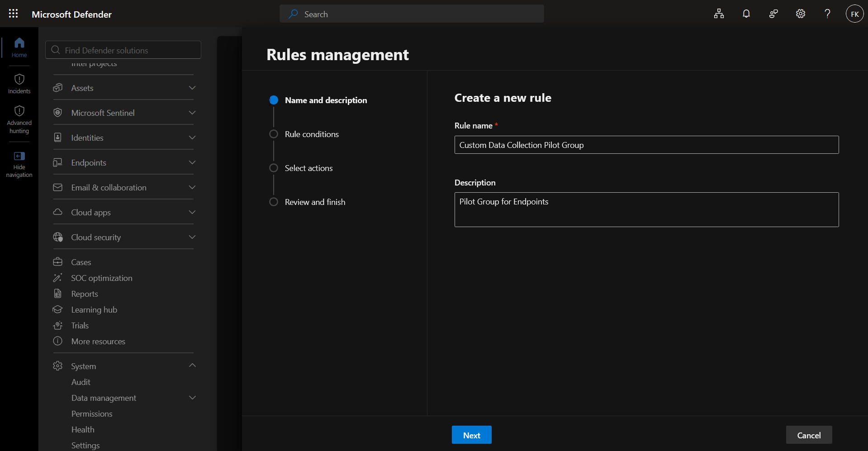Click the Cloud security globe icon
868x451 pixels.
58,237
